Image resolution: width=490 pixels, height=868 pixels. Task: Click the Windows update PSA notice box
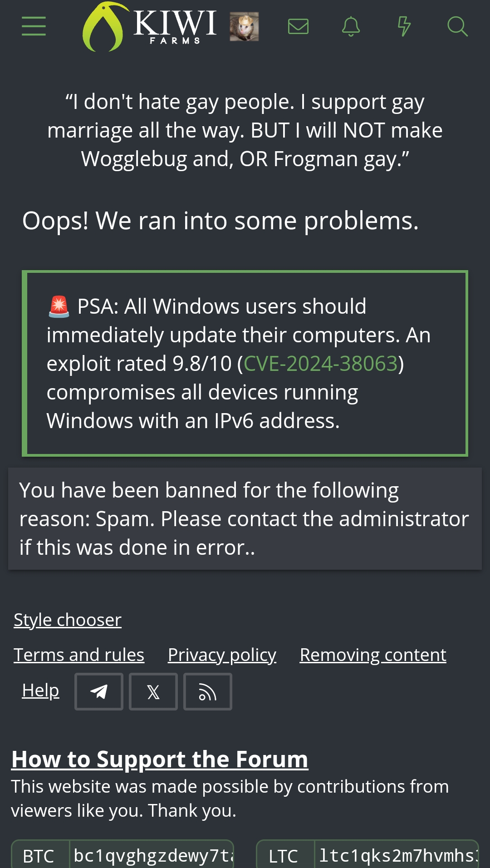[x=245, y=364]
